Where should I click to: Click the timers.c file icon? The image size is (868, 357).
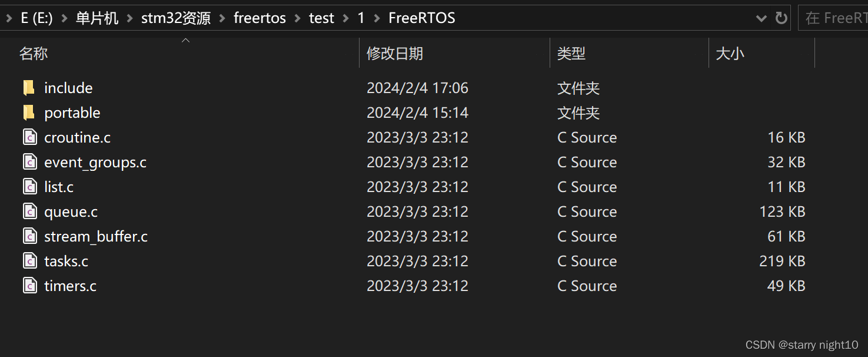click(30, 286)
